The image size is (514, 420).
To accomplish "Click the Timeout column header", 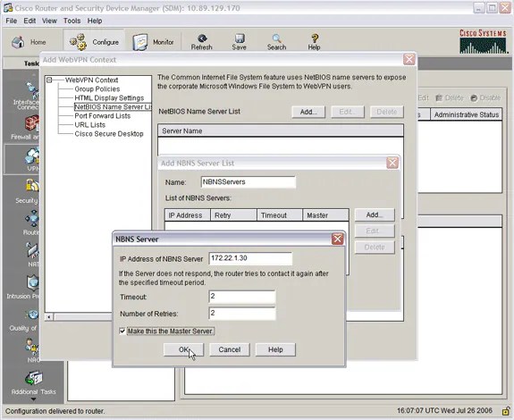I will [x=280, y=215].
